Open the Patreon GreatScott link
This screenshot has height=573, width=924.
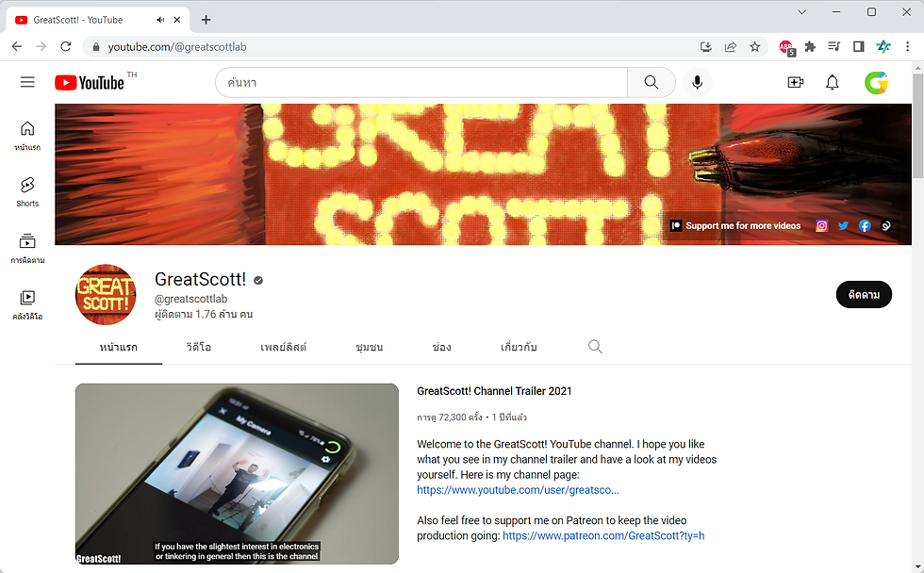(x=603, y=536)
